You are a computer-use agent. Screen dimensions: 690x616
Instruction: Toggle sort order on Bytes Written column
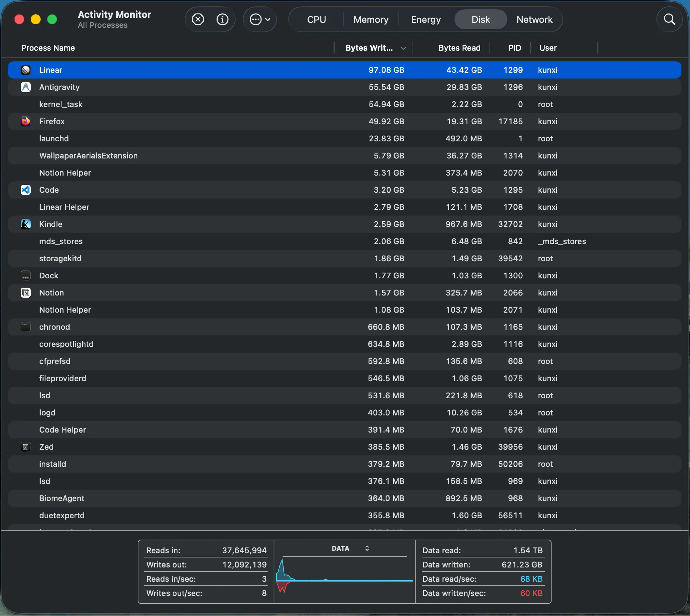coord(373,48)
